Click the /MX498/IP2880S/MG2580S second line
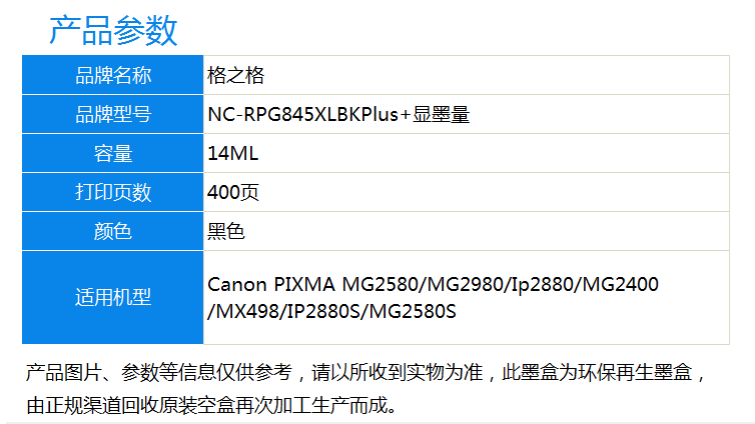 [332, 311]
